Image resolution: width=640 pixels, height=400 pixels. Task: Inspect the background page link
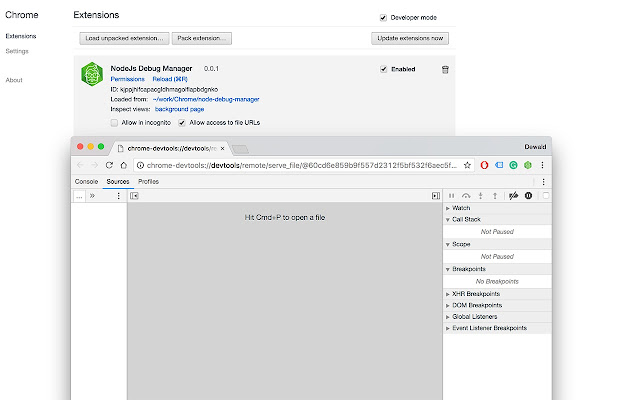click(180, 109)
